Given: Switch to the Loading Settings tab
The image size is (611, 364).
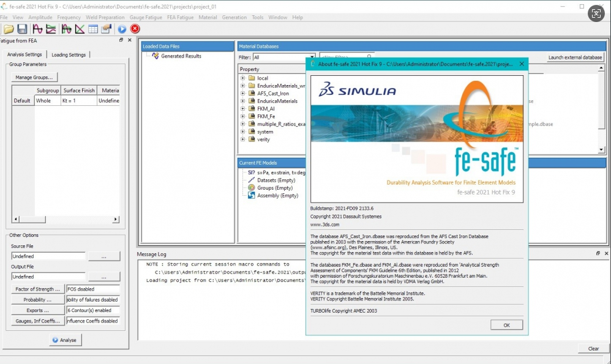Looking at the screenshot, I should pyautogui.click(x=69, y=54).
